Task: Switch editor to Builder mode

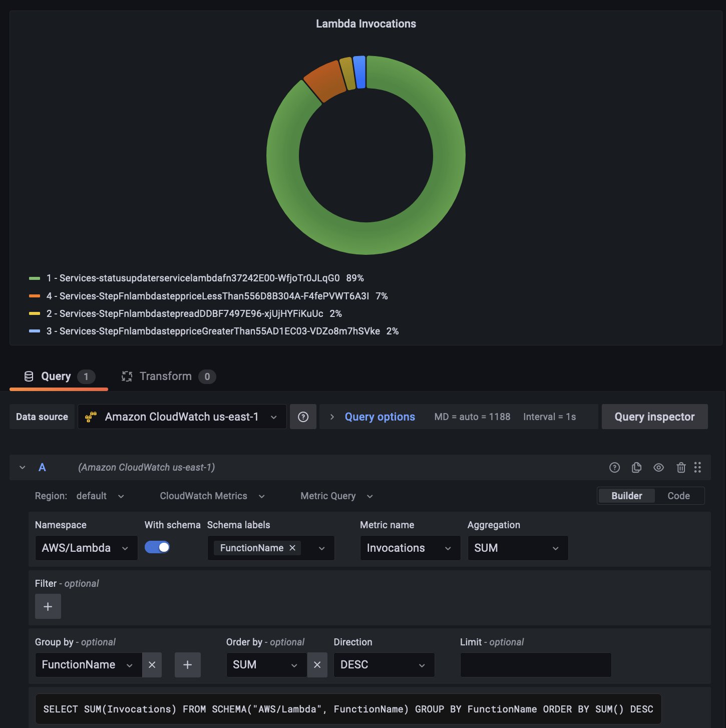Action: click(626, 496)
